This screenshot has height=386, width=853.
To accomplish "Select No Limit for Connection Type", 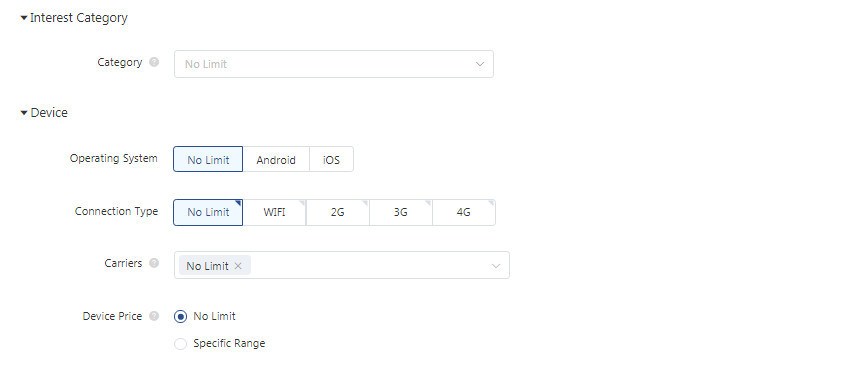I will tap(208, 212).
